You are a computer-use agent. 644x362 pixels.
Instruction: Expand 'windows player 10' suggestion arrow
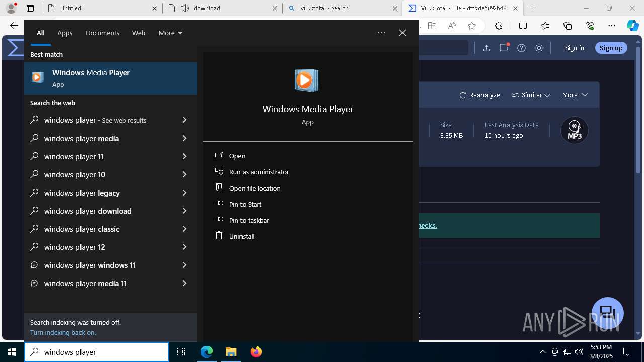(184, 174)
